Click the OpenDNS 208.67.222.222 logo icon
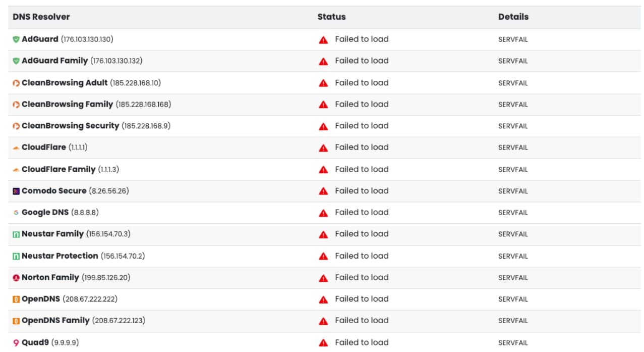This screenshot has height=352, width=644. (x=16, y=299)
